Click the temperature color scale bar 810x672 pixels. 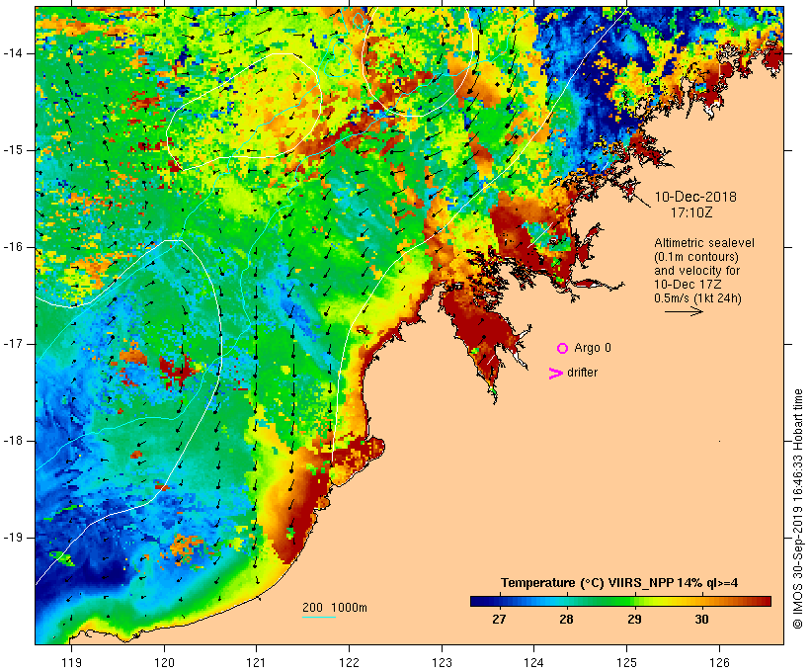(x=620, y=601)
